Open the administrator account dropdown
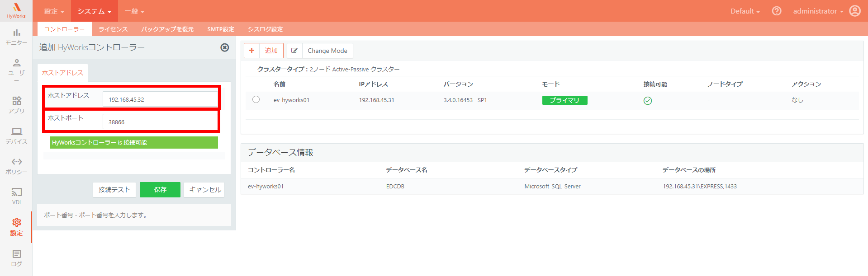This screenshot has width=868, height=276. pyautogui.click(x=818, y=11)
